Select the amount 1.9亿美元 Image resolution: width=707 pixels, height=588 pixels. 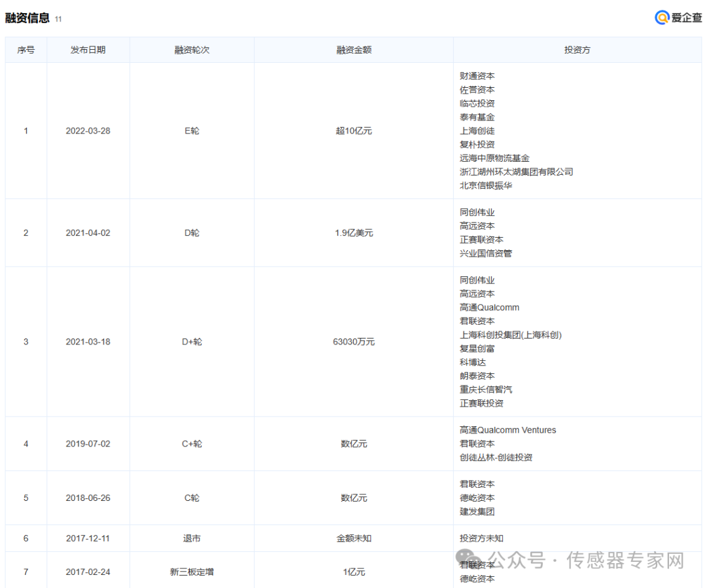pos(354,232)
